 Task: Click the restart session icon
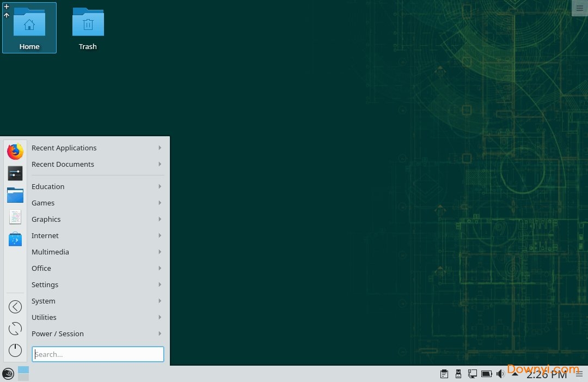tap(15, 328)
